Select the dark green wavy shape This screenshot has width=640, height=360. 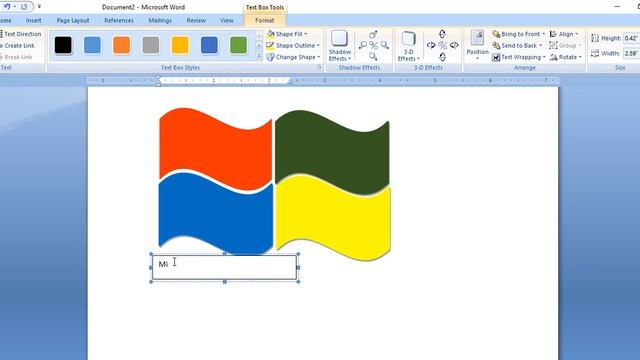point(332,152)
